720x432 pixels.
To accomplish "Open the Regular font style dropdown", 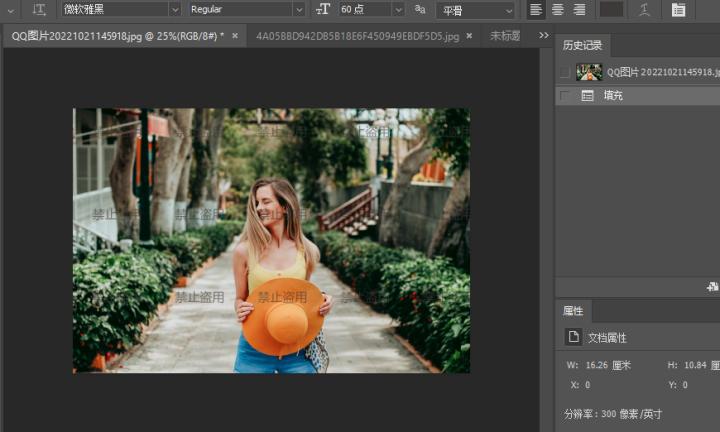I will (x=247, y=9).
